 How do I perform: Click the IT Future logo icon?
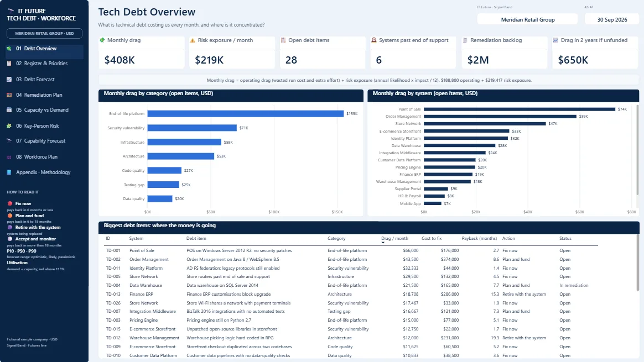click(11, 11)
